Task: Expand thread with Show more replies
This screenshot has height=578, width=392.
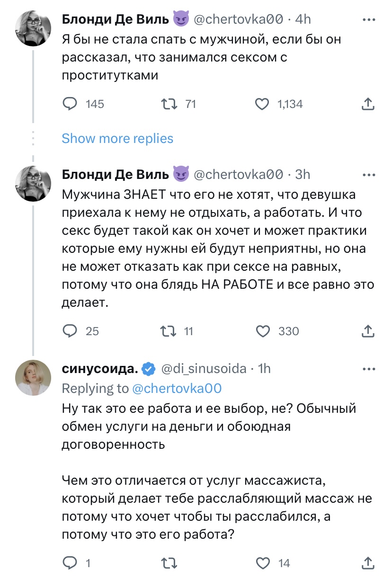Action: [x=117, y=138]
